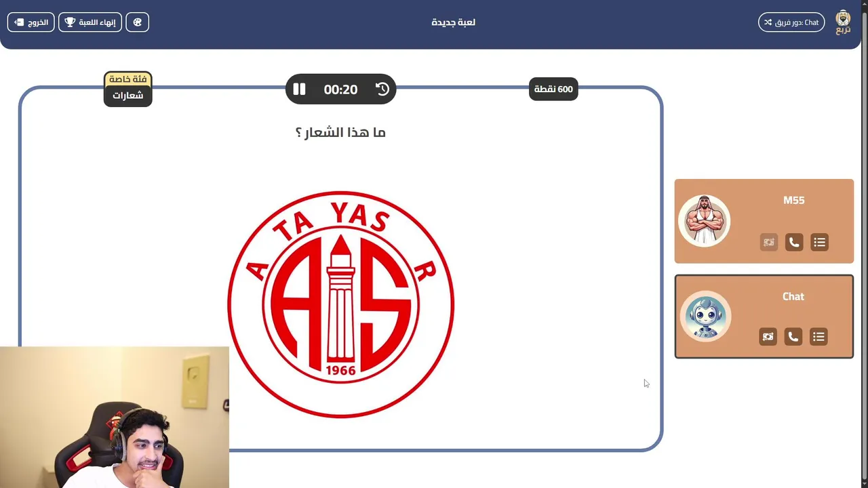This screenshot has height=488, width=868.
Task: Reset the timer with the history icon
Action: click(x=382, y=89)
